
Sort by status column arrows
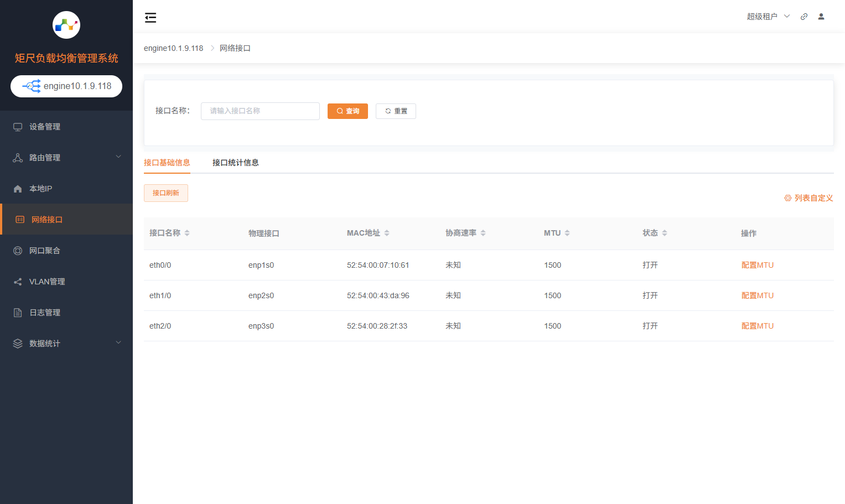[665, 233]
